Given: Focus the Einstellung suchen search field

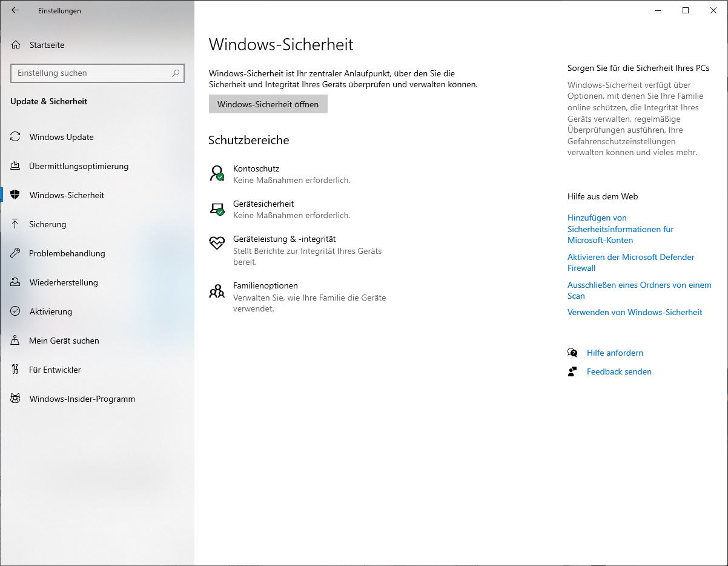Looking at the screenshot, I should (x=98, y=73).
